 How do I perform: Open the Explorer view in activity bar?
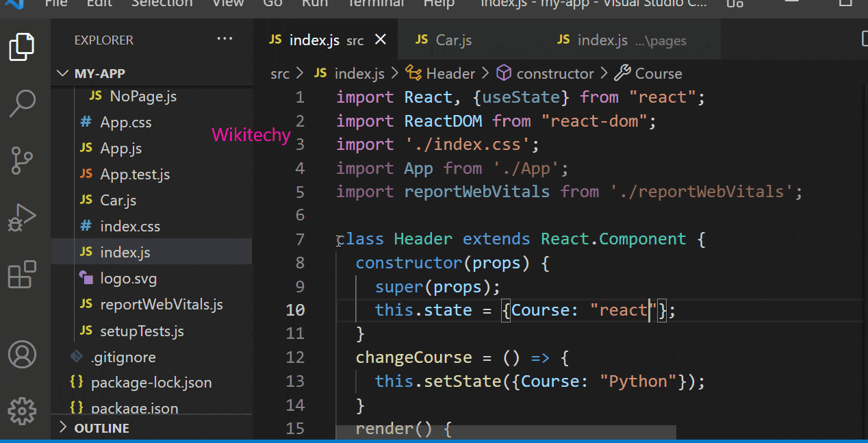tap(22, 47)
